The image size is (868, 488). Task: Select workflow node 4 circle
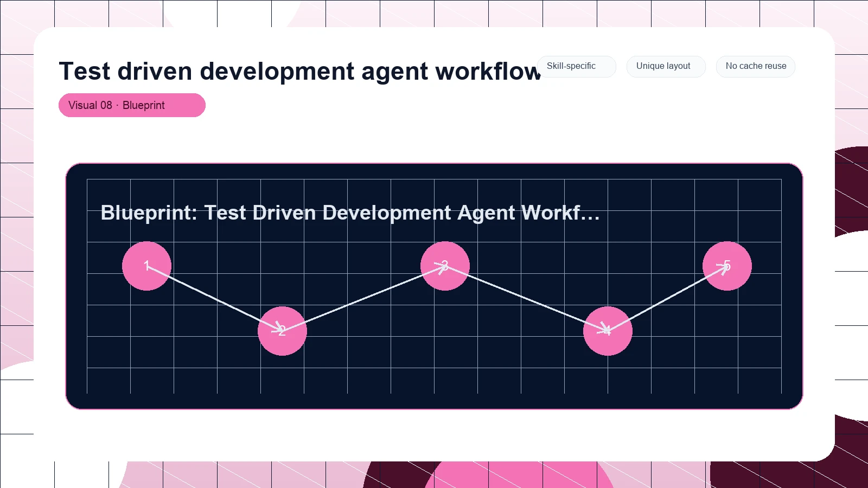608,331
